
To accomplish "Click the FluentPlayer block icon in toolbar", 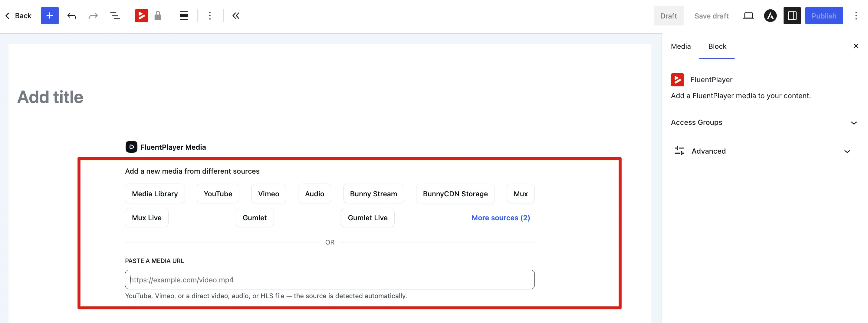I will 142,15.
